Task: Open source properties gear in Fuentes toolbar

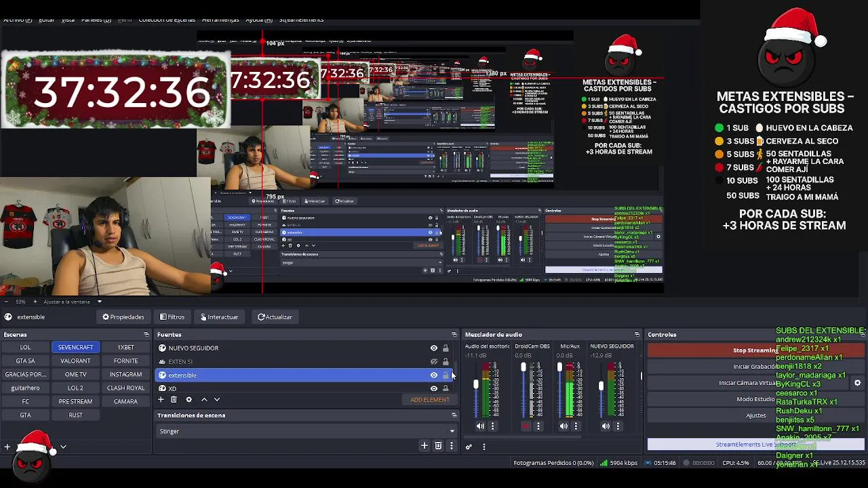Action: [189, 400]
